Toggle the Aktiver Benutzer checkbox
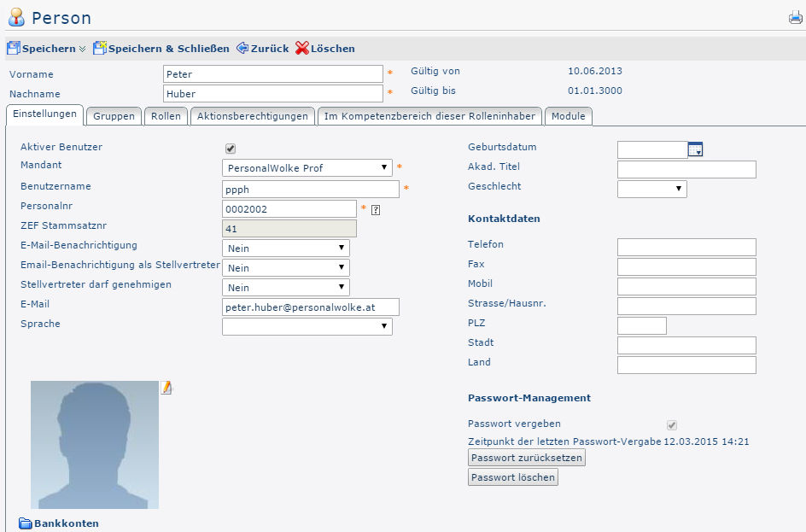Screen dimensions: 806x532 230,149
